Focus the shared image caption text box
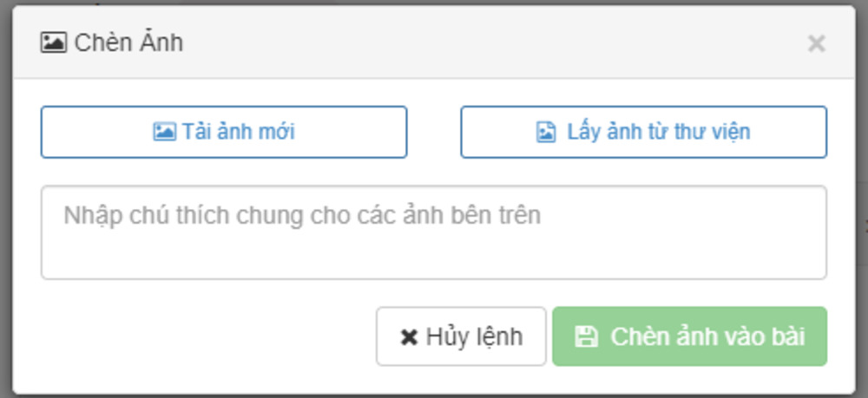The width and height of the screenshot is (868, 398). 433,232
